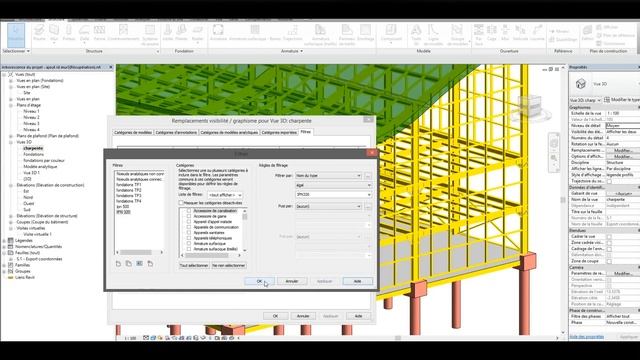Screen dimensions: 640x360
Task: Select the fondations TP1 filter
Action: (x=129, y=185)
